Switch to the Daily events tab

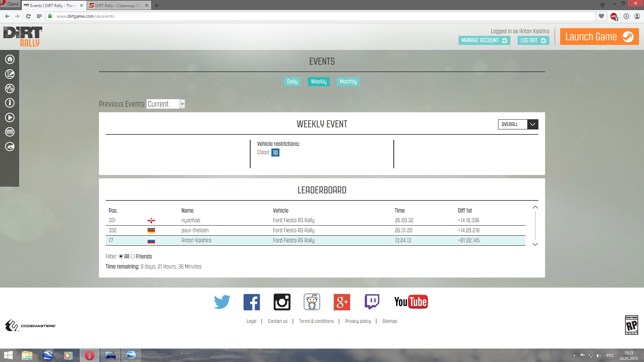(292, 81)
